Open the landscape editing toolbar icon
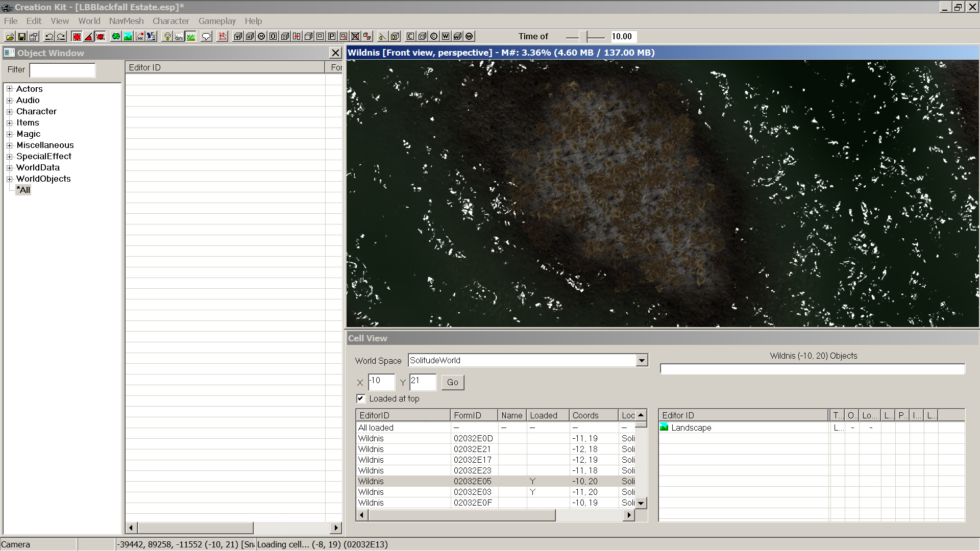Viewport: 980px width, 551px height. [128, 36]
